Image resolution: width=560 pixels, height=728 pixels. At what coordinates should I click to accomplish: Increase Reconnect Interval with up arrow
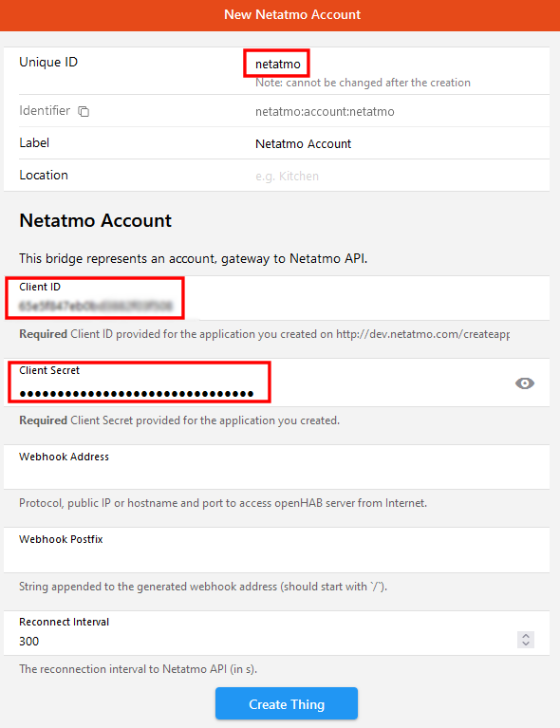pyautogui.click(x=526, y=636)
